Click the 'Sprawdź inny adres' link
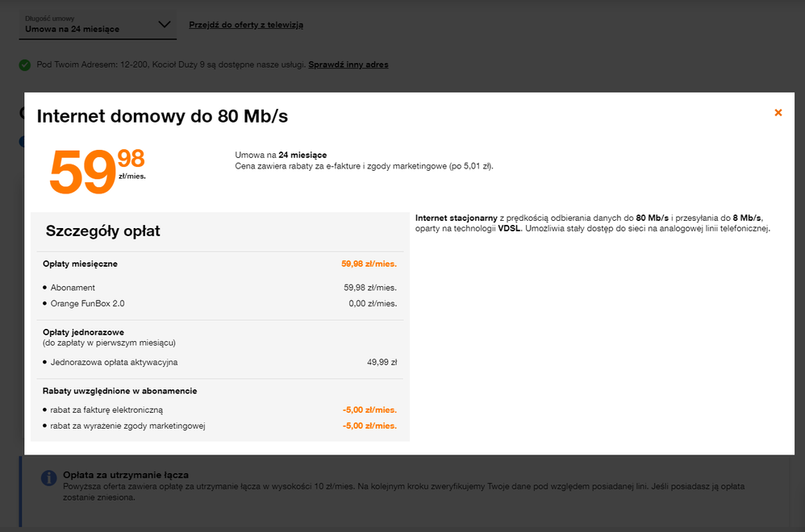The width and height of the screenshot is (805, 532). point(348,64)
